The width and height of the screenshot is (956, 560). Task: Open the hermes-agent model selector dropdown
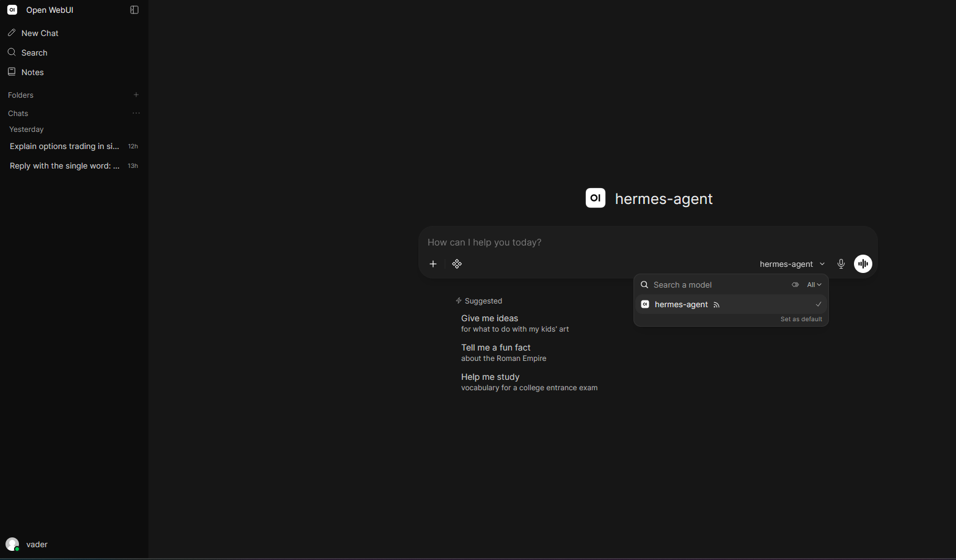pyautogui.click(x=792, y=264)
